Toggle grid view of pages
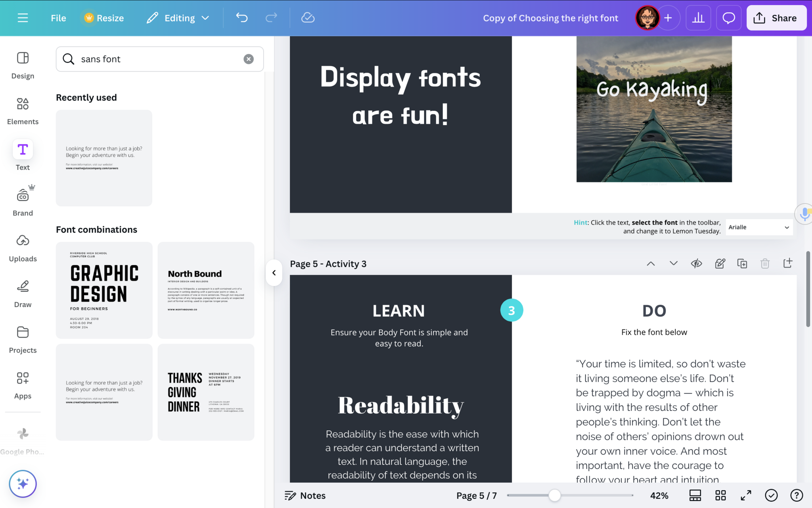Image resolution: width=812 pixels, height=508 pixels. 720,495
